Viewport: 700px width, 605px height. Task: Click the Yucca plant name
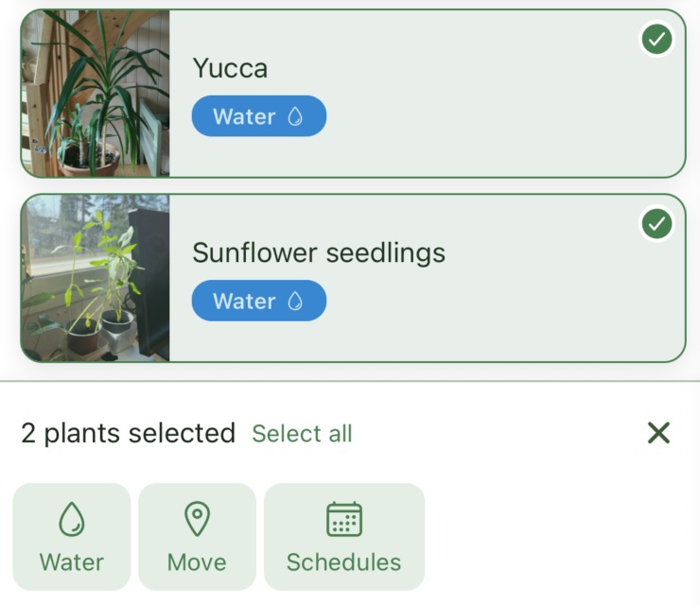[x=230, y=68]
